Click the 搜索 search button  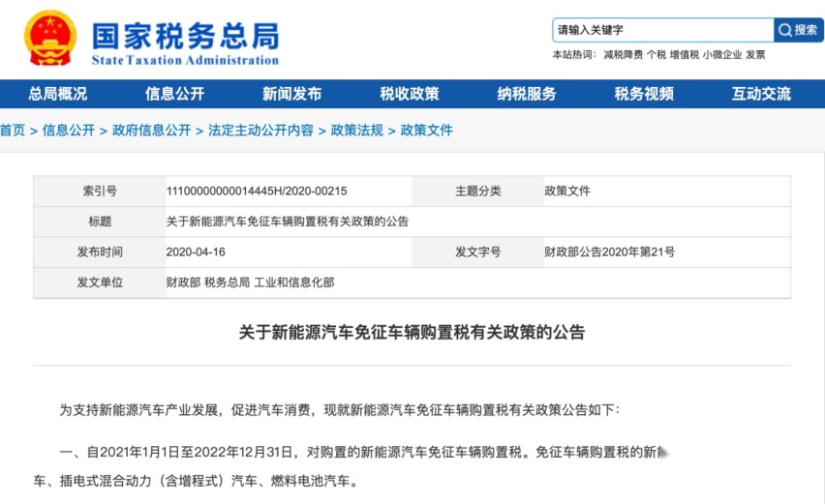coord(798,30)
